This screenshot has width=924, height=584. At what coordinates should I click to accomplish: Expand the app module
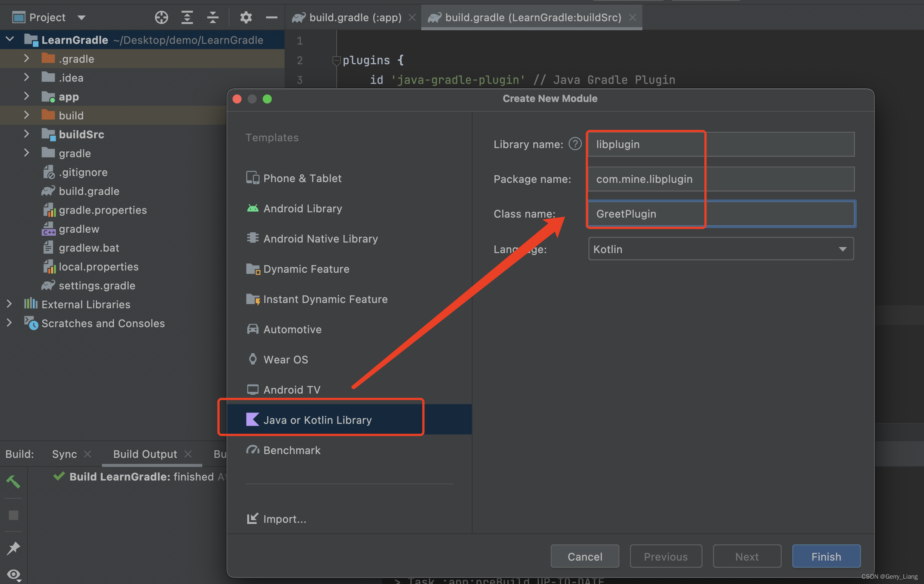(26, 96)
